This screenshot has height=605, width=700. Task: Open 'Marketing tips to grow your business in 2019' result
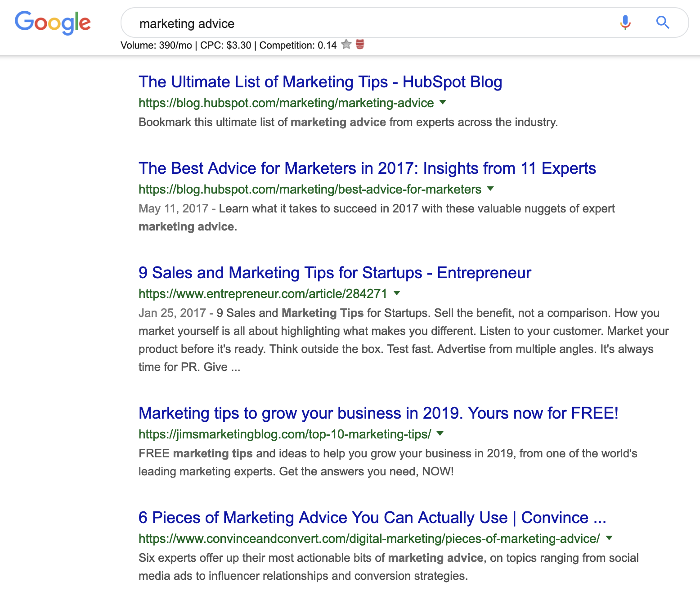click(x=378, y=413)
